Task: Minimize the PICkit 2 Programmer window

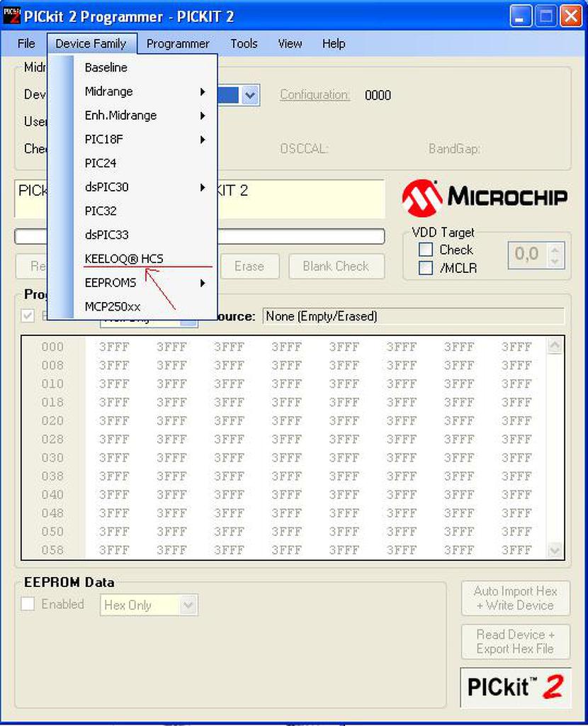Action: pyautogui.click(x=521, y=17)
